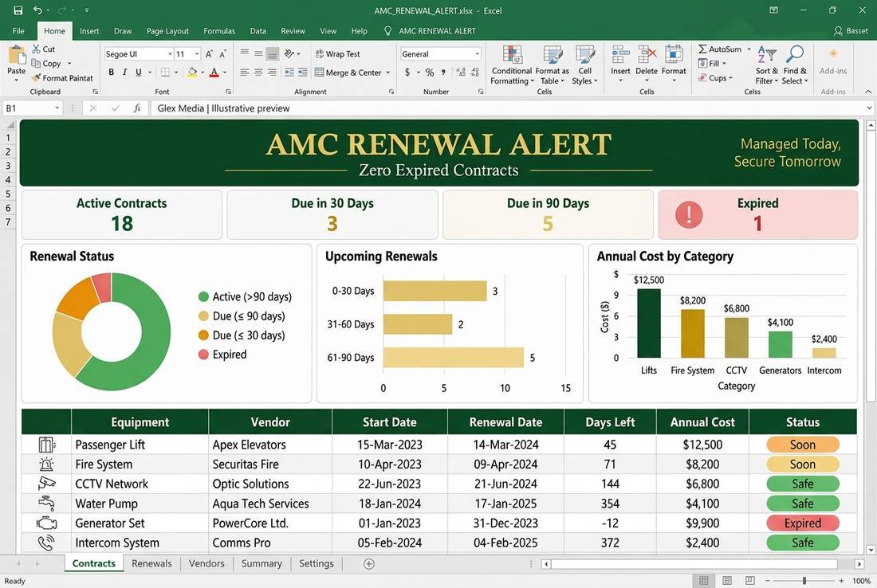Click the Font Color A swatch
877x588 pixels.
tap(214, 72)
